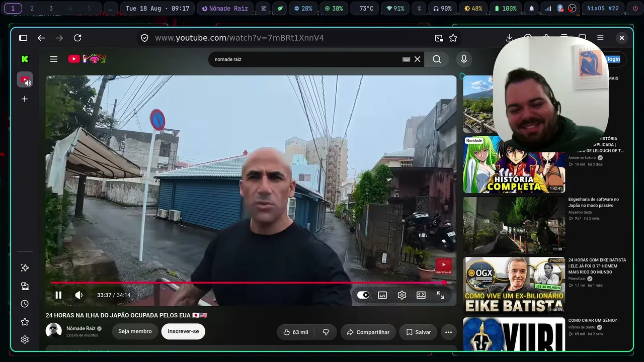
Task: Open the Nômade Raiz window title module
Action: 225,9
